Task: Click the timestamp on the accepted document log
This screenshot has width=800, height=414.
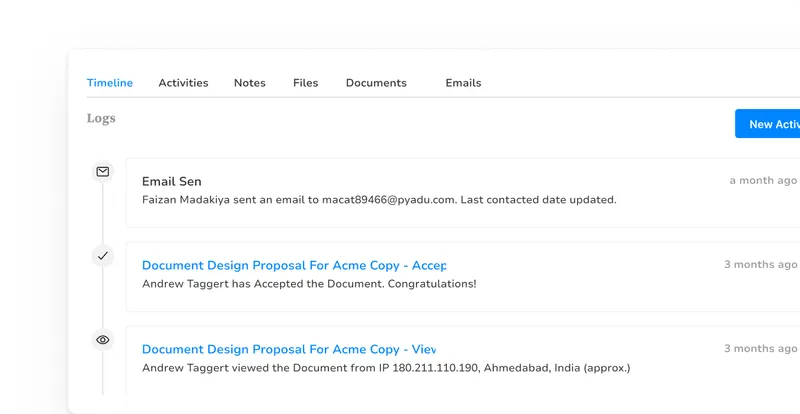Action: tap(760, 265)
